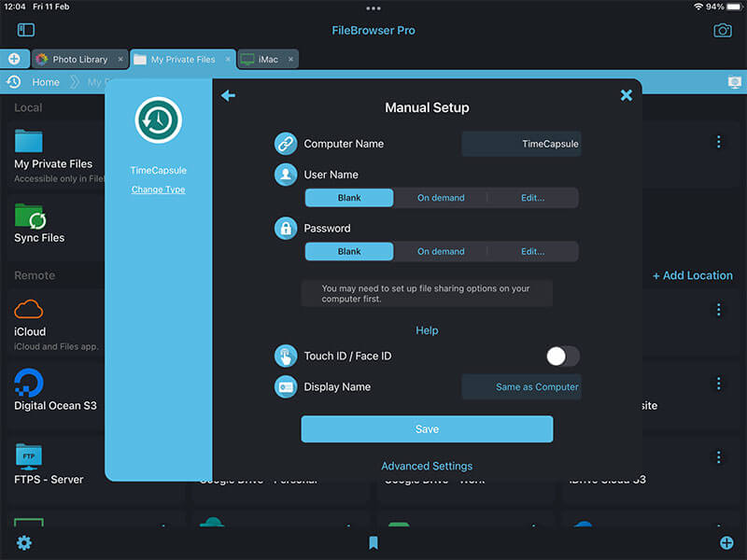Open the camera icon in title bar
This screenshot has height=560, width=747.
coord(722,31)
